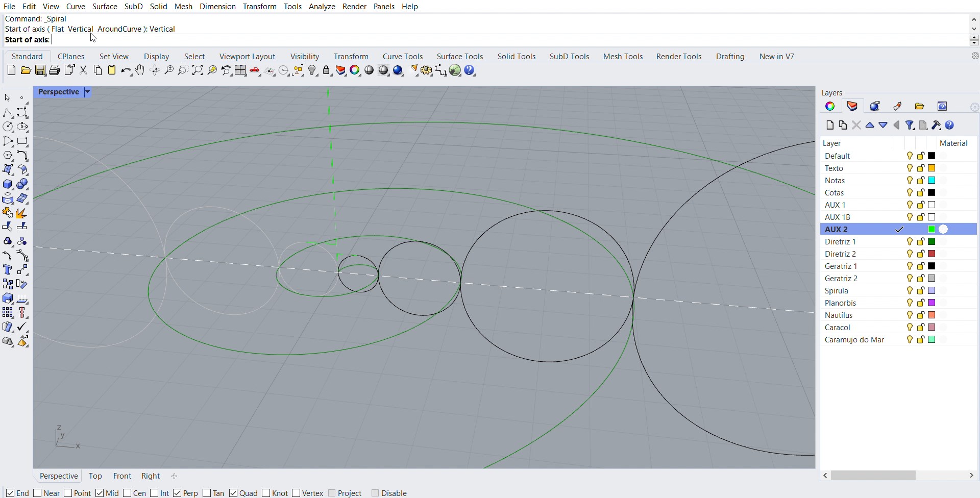Click the Undo arrow icon

click(x=126, y=70)
